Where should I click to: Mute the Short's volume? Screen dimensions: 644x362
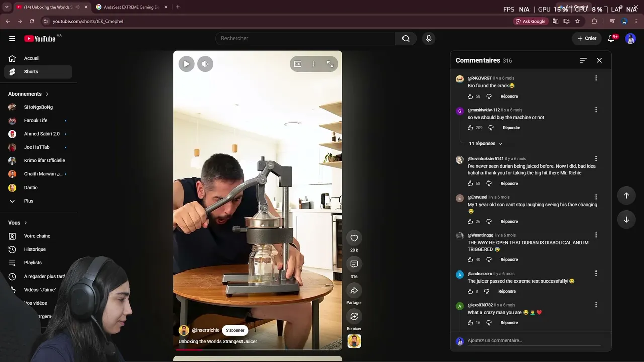click(205, 64)
